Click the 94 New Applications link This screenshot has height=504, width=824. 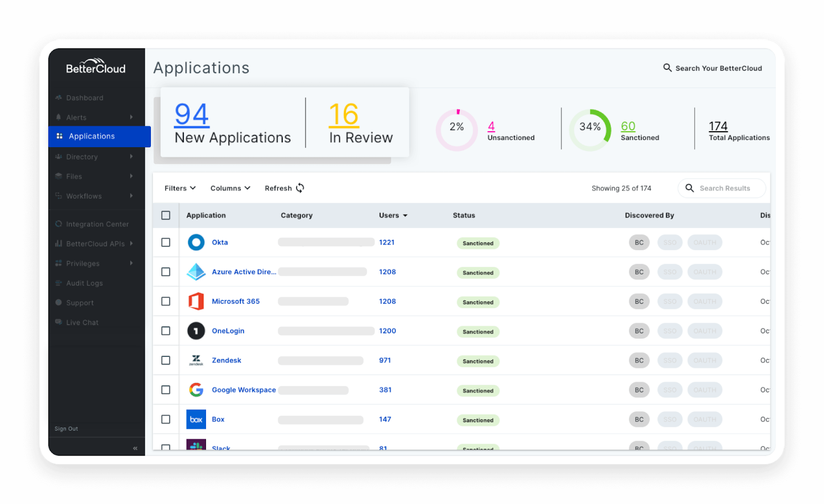point(191,115)
